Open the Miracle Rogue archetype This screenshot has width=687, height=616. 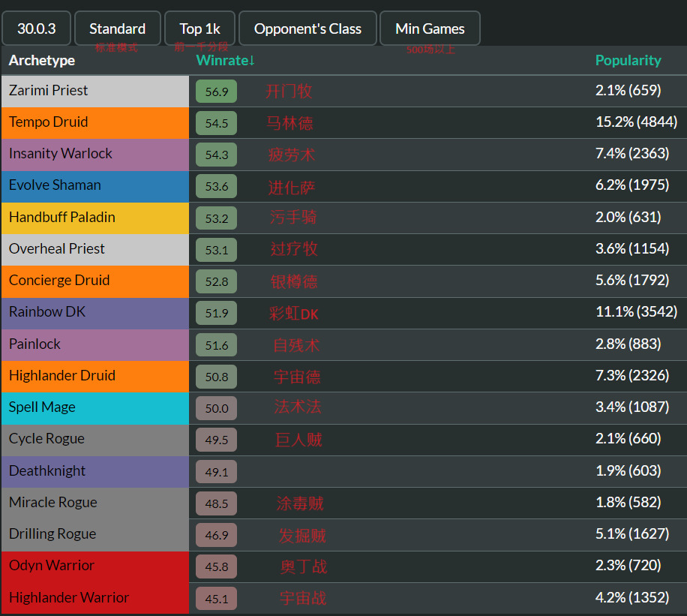point(95,503)
